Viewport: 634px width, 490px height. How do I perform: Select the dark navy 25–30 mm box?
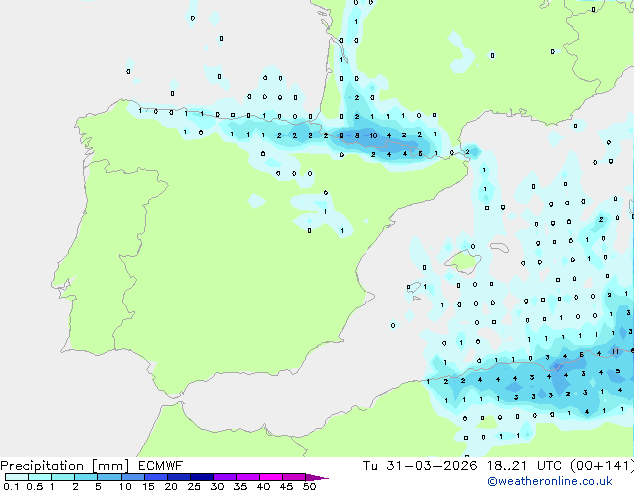[x=201, y=477]
